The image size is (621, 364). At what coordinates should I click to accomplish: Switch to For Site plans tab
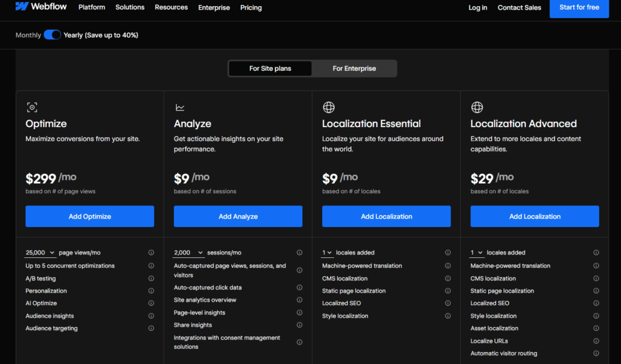pyautogui.click(x=270, y=68)
